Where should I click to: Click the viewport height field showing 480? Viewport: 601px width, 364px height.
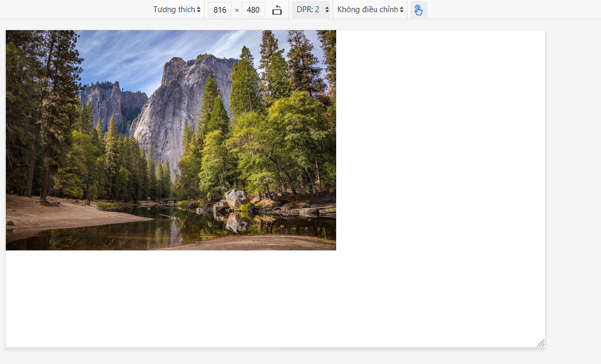click(x=253, y=10)
